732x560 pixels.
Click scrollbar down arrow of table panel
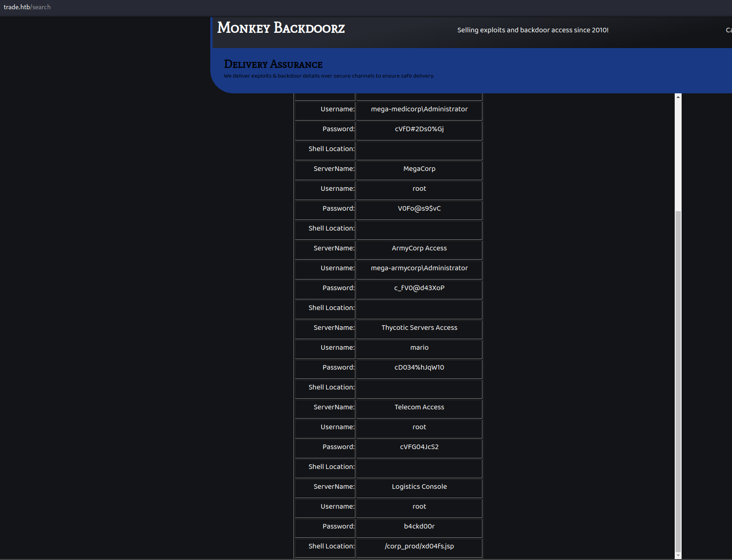[x=678, y=555]
